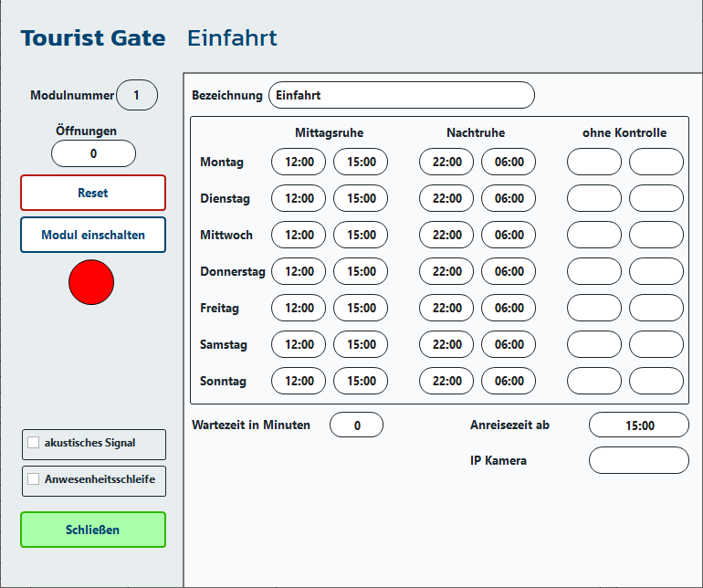Edit Mittwoch Nachtruhe start 22:00
Viewport: 703px width, 588px height.
pyautogui.click(x=446, y=235)
